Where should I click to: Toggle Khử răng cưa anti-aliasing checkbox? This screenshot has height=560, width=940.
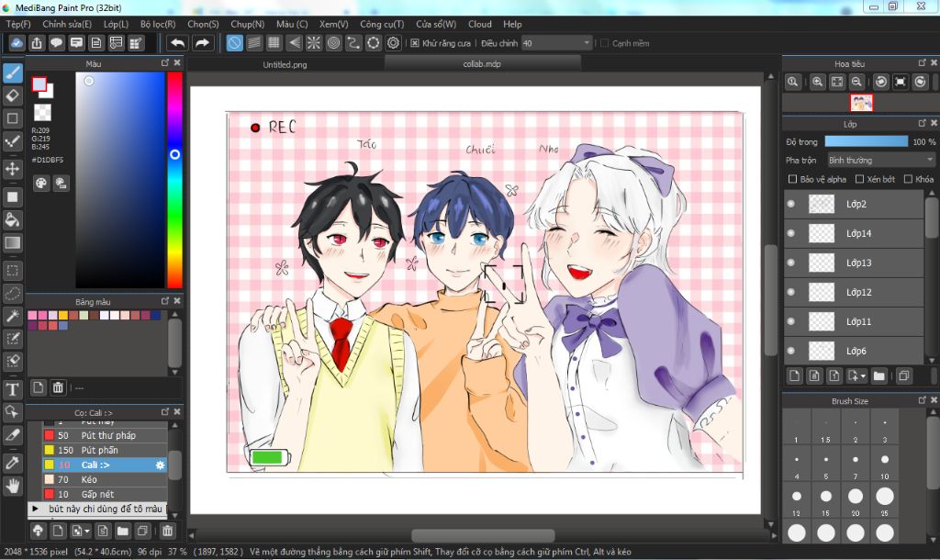pos(415,43)
